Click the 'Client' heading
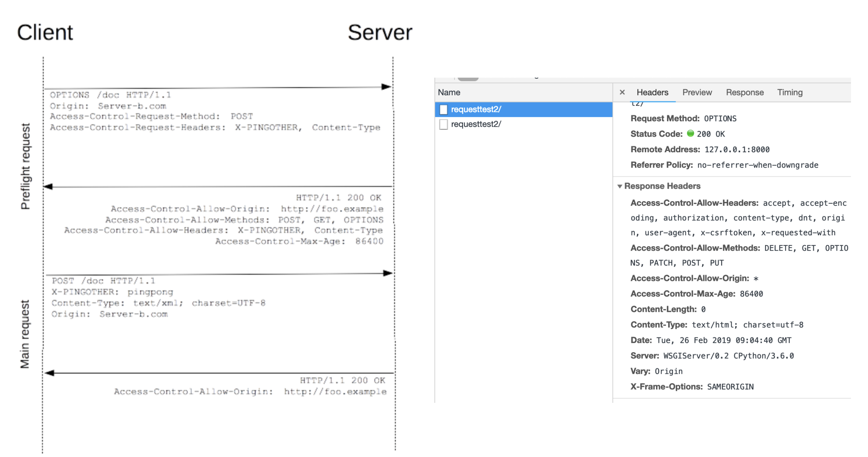Image resolution: width=868 pixels, height=457 pixels. [x=45, y=33]
